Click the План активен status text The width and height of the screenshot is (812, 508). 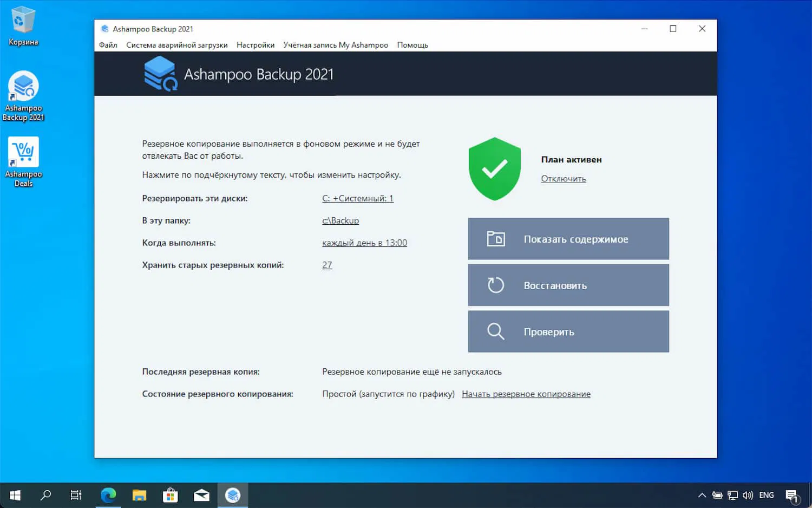pyautogui.click(x=572, y=159)
